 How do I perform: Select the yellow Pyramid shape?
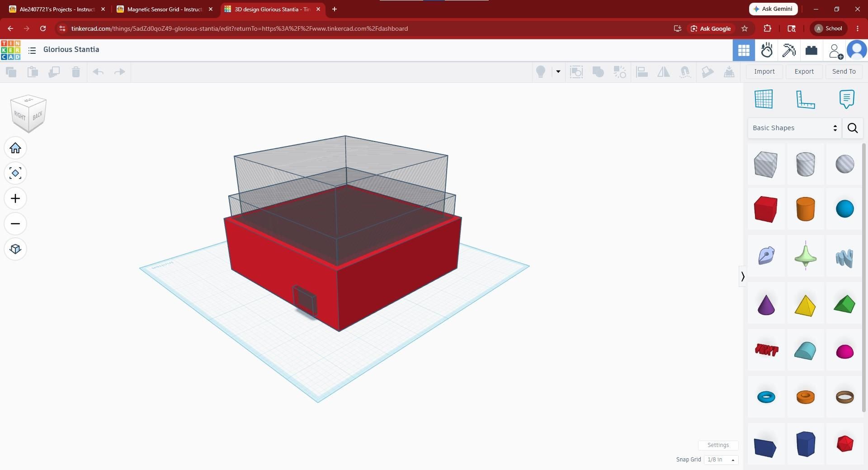805,305
